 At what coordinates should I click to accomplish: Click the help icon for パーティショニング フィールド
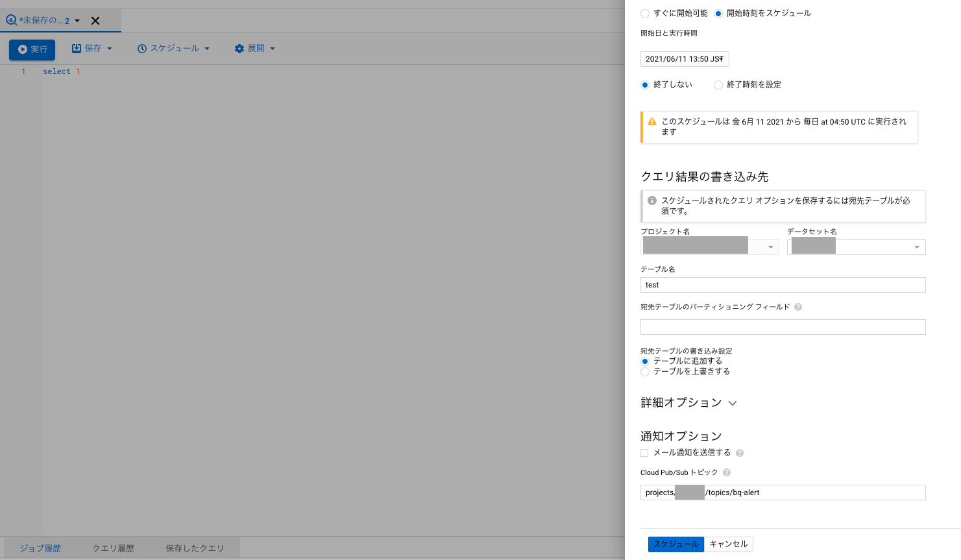[798, 307]
